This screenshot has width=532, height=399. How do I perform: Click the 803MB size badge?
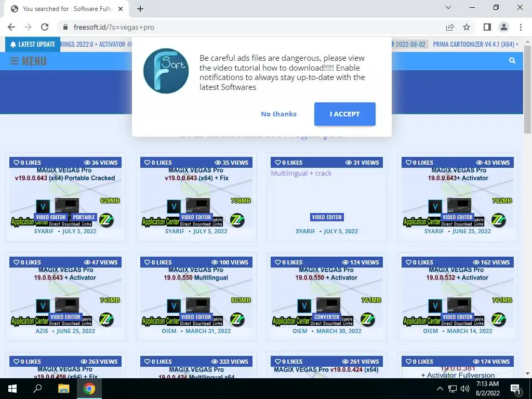click(x=241, y=300)
